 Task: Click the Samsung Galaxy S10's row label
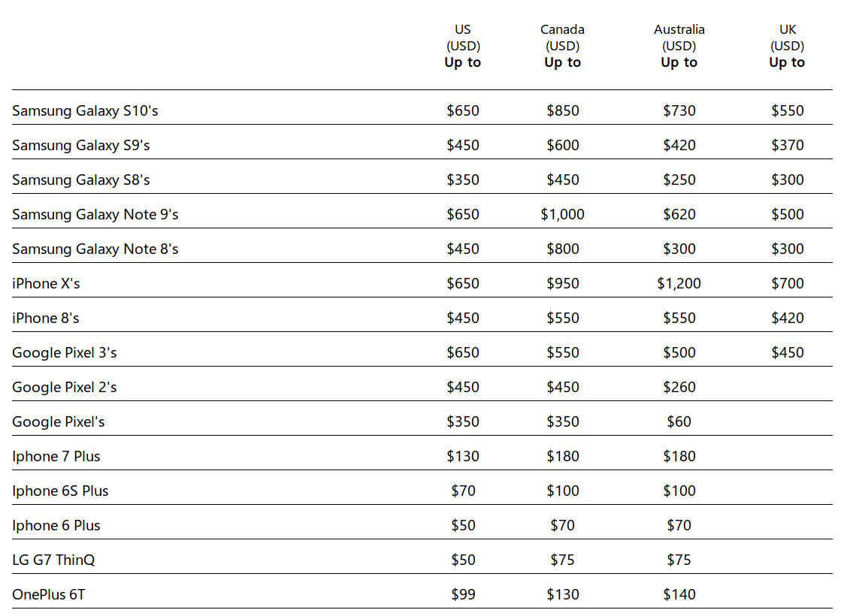pos(85,111)
